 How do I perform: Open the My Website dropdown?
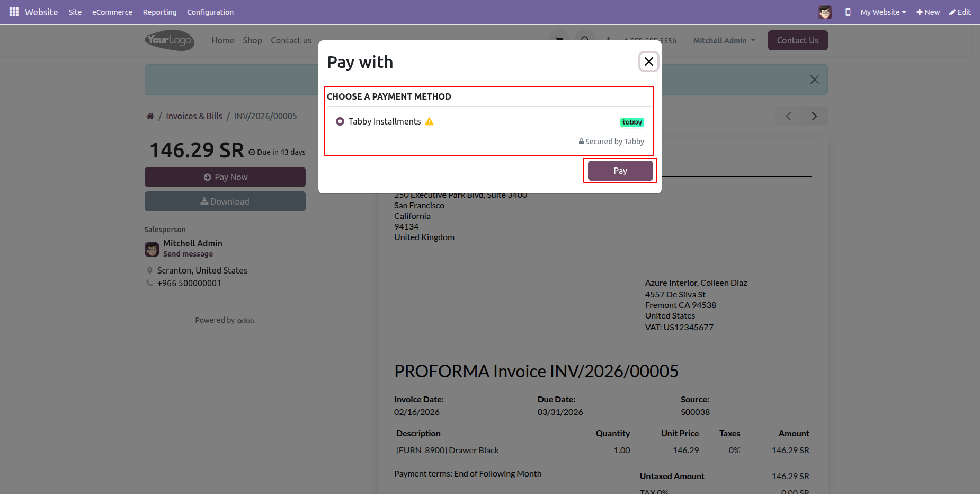point(883,12)
